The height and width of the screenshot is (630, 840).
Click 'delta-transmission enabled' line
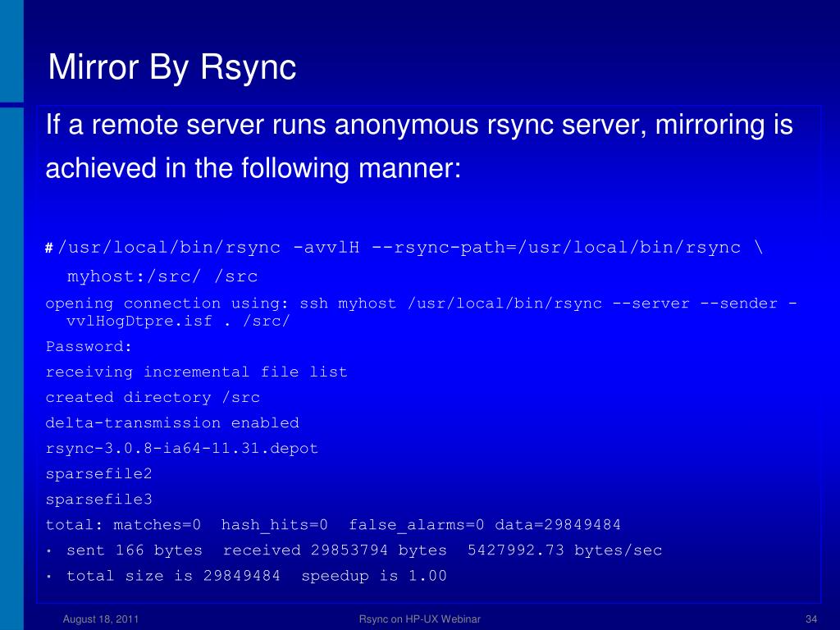pos(172,422)
